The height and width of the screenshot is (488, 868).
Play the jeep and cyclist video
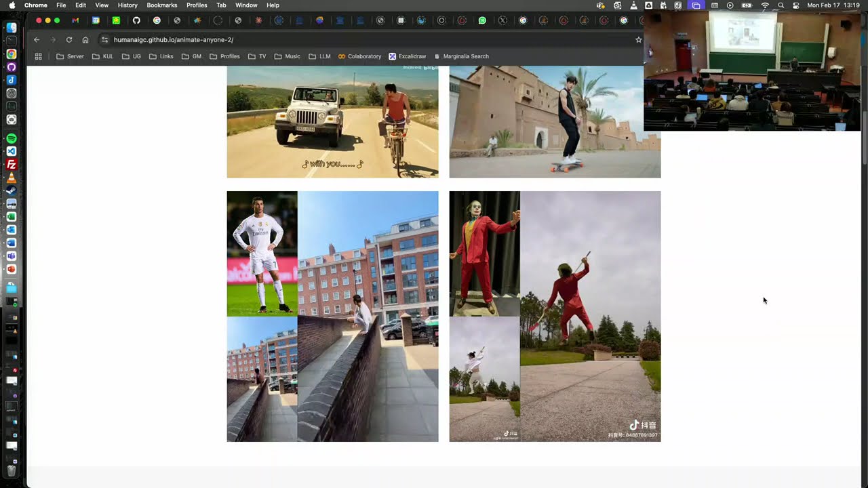[332, 122]
